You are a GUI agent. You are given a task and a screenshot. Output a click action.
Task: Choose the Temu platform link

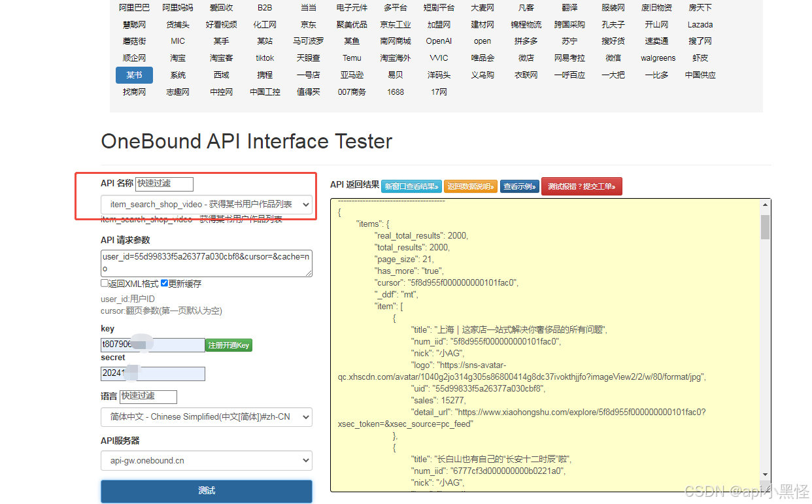click(352, 58)
